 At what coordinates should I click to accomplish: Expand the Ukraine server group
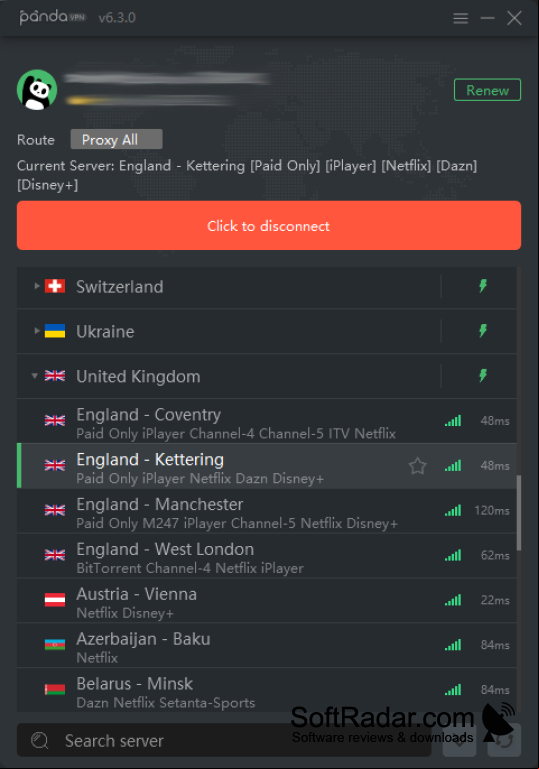[x=36, y=331]
